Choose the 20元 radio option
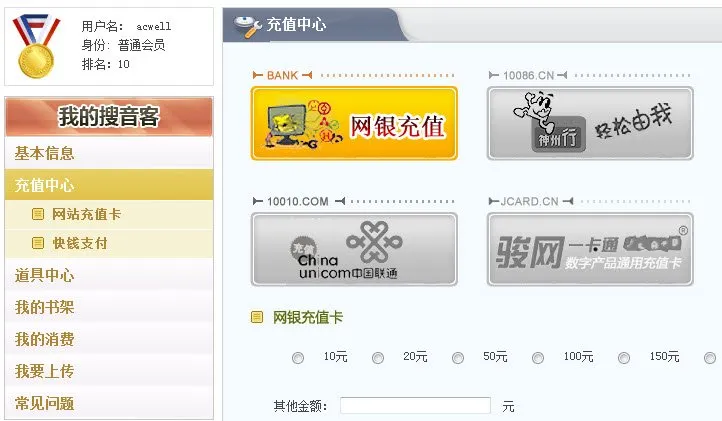Viewport: 722px width, 421px height. (378, 358)
